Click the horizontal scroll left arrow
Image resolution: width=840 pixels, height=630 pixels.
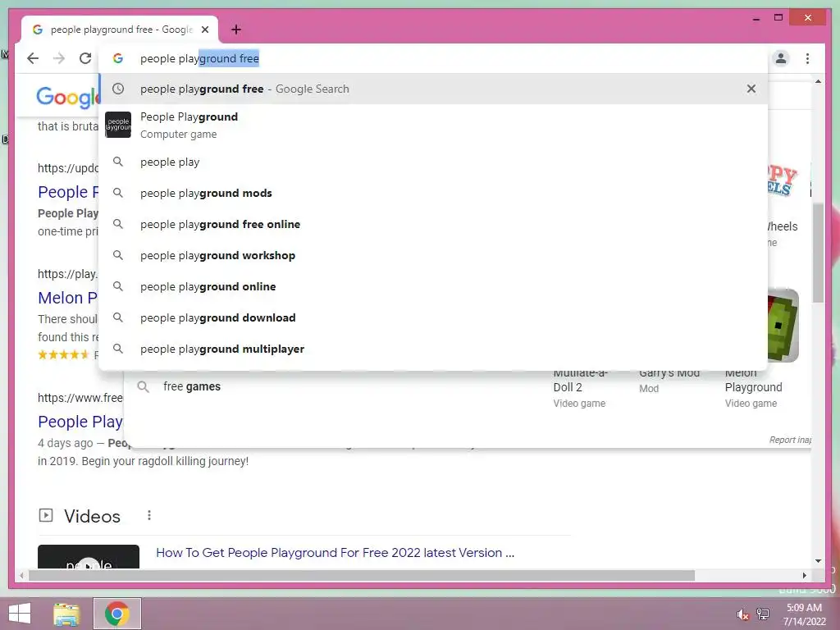tap(21, 575)
